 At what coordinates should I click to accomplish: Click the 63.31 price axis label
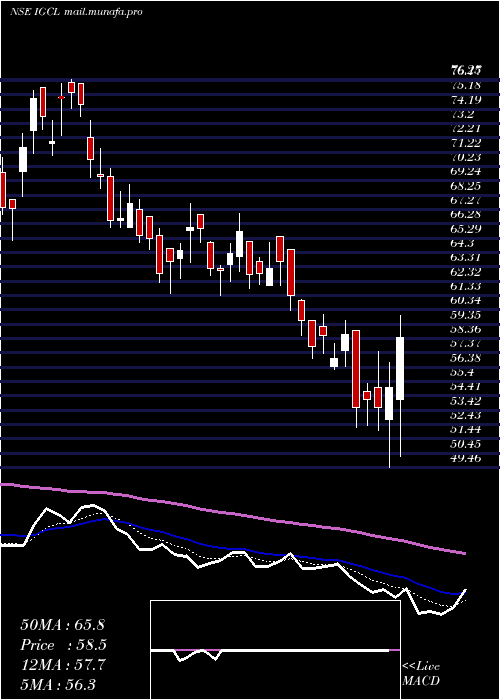467,258
